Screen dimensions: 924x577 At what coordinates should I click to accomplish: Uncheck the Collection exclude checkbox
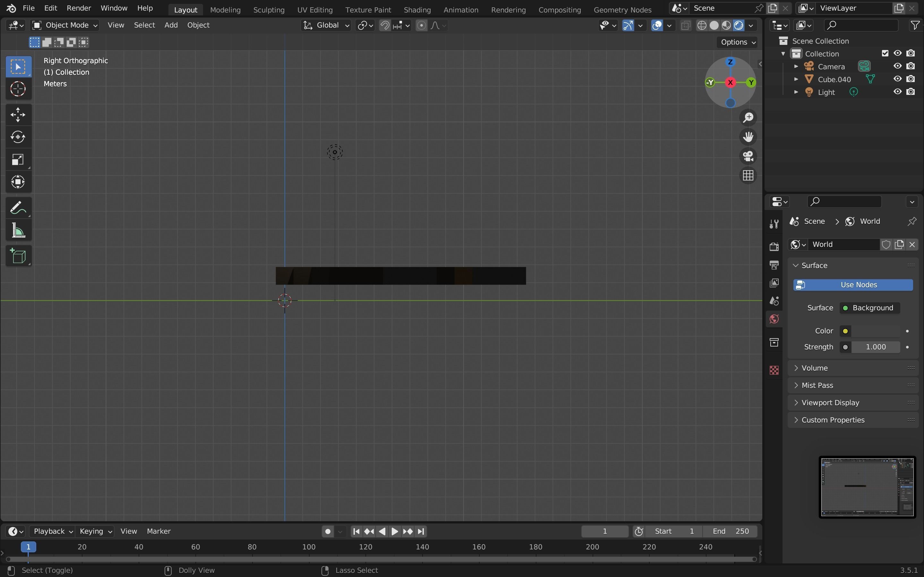click(x=885, y=54)
